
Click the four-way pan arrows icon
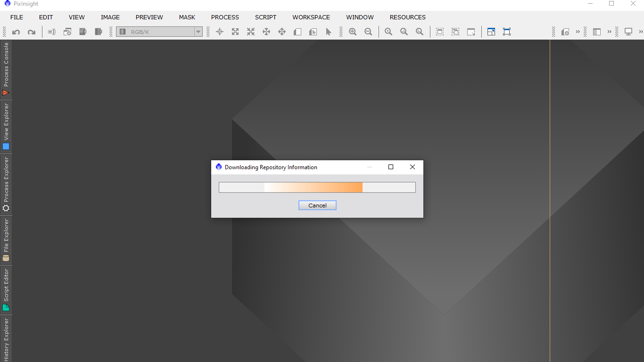click(x=282, y=32)
